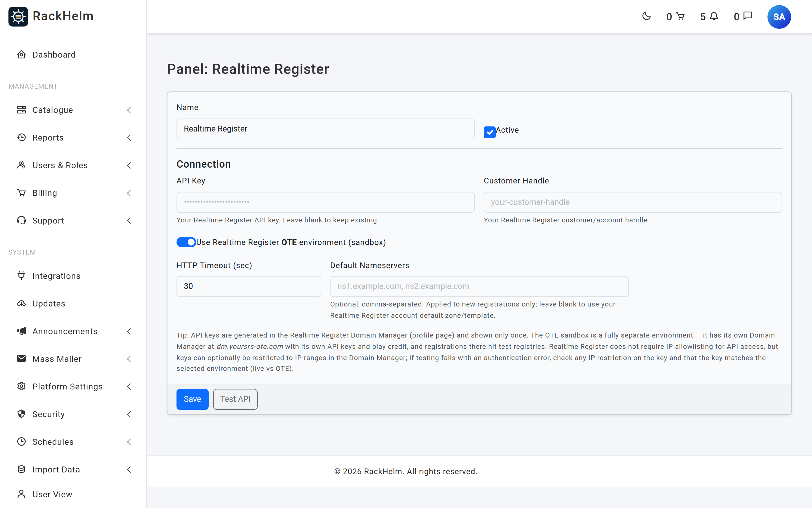This screenshot has width=812, height=508.
Task: Click the Import Data database icon
Action: 21,469
